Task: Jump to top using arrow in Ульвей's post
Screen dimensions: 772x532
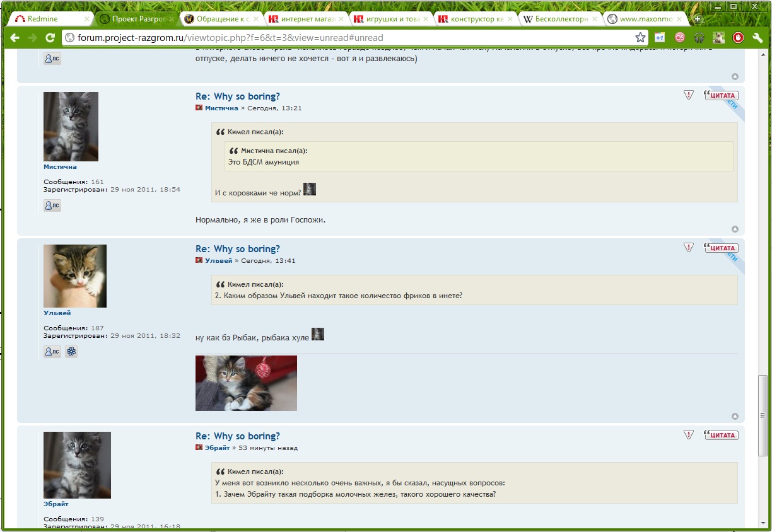Action: 735,417
